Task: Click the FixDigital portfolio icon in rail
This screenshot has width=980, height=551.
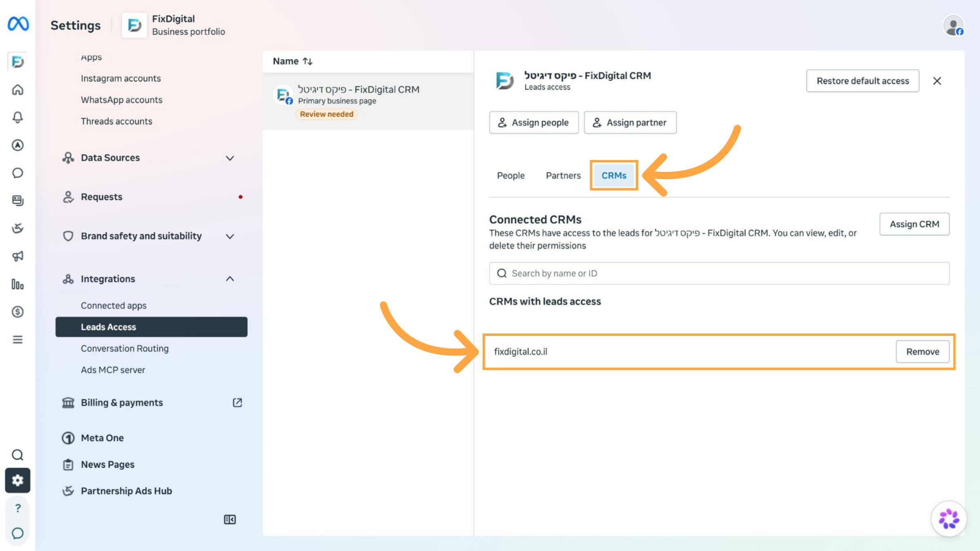Action: [x=18, y=62]
